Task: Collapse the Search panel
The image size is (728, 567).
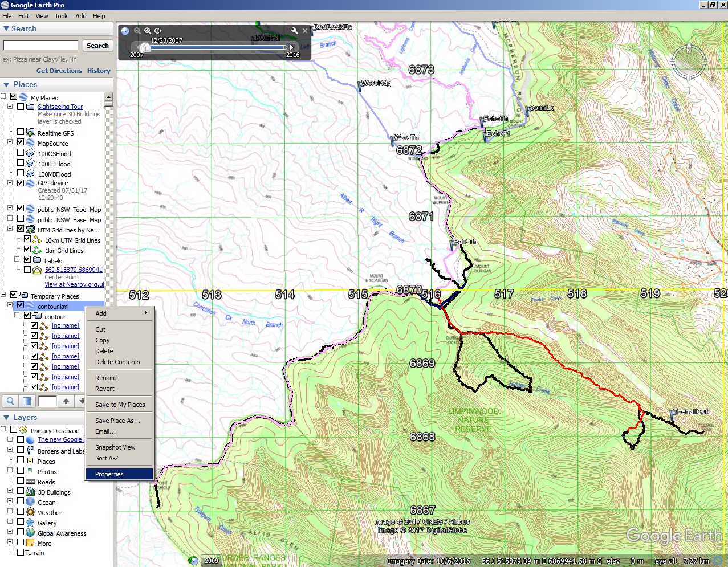Action: point(6,28)
